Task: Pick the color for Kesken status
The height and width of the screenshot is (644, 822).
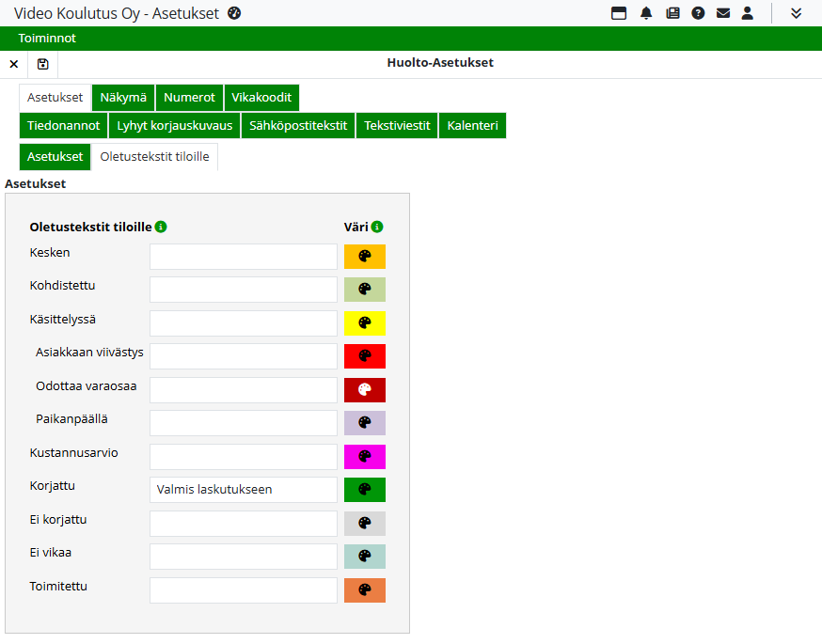Action: (x=365, y=257)
